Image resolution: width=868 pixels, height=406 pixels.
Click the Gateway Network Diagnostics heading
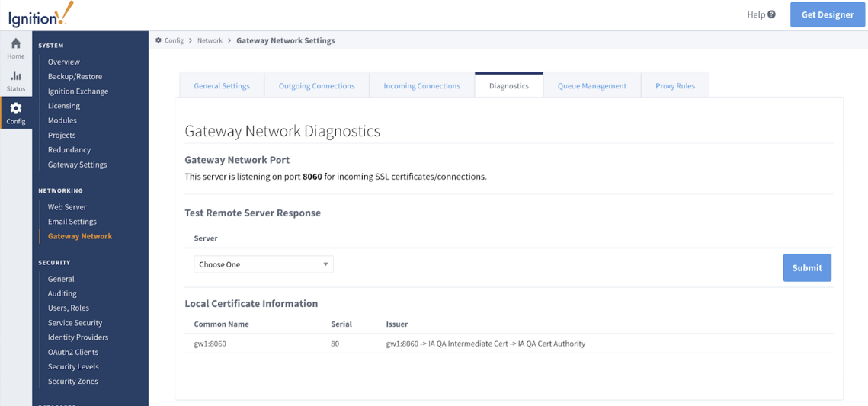pyautogui.click(x=282, y=131)
